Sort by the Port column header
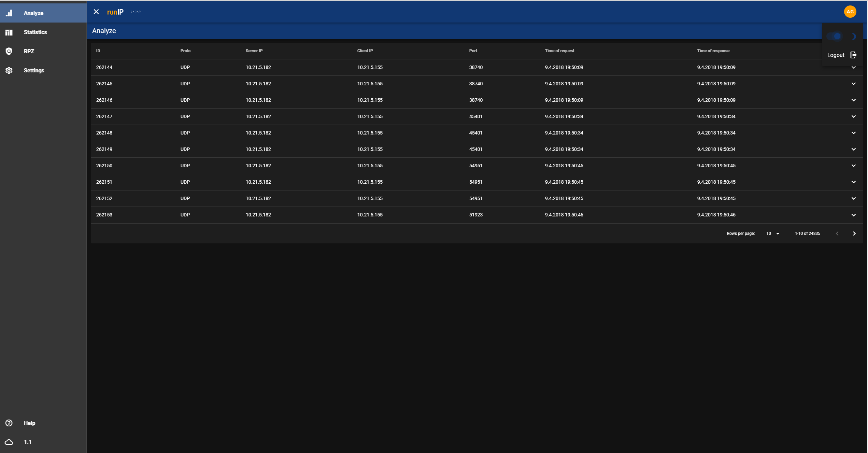This screenshot has width=868, height=453. pos(473,51)
